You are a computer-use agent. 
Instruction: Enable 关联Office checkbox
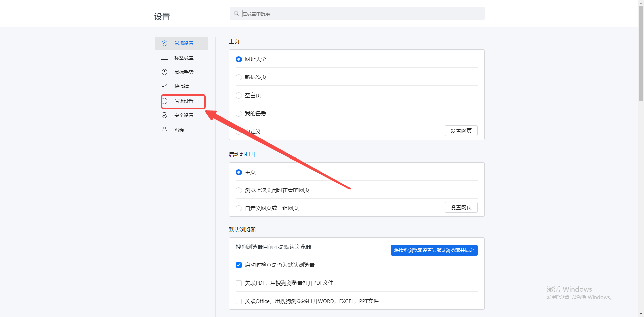point(239,301)
